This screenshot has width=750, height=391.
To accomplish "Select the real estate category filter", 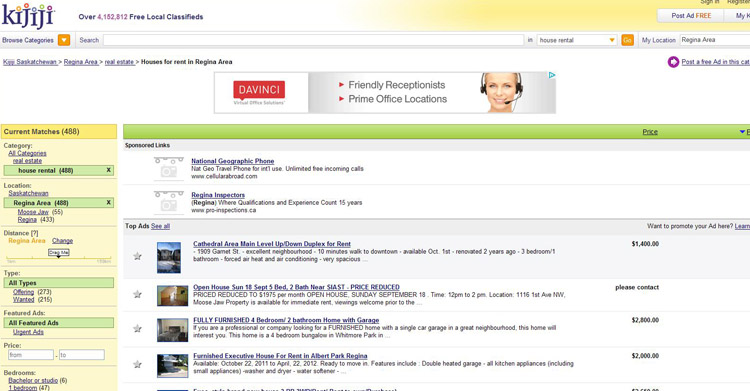I will [27, 161].
